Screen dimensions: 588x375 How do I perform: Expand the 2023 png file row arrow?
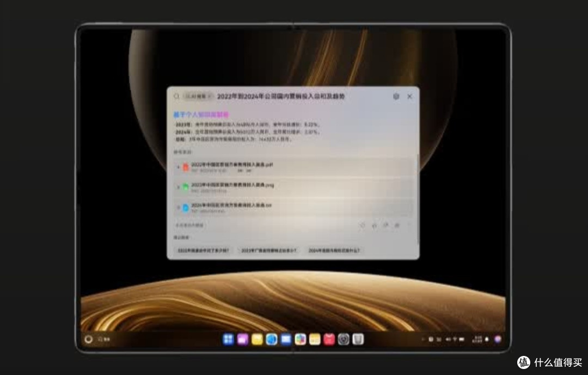click(x=177, y=187)
